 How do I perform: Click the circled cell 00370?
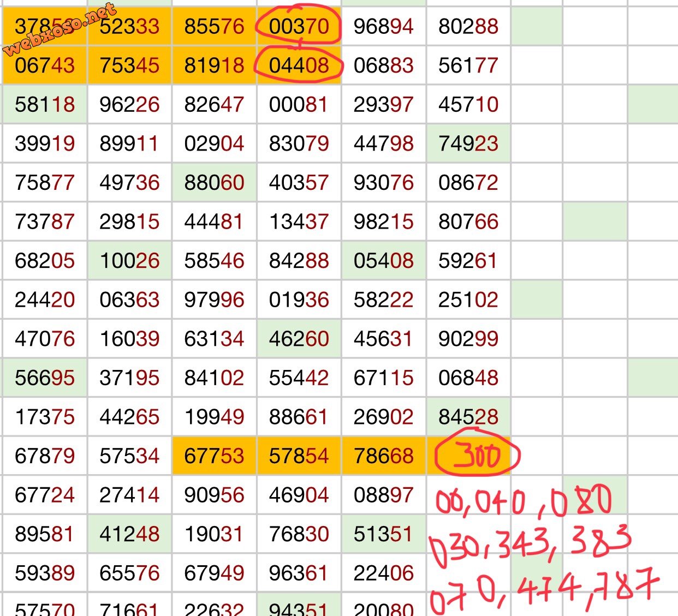click(299, 26)
